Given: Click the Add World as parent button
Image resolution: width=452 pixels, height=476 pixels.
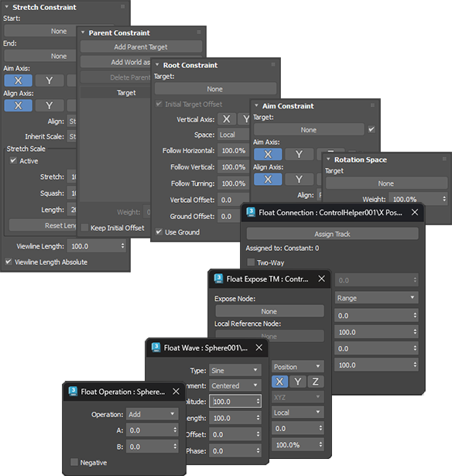Looking at the screenshot, I should (115, 62).
